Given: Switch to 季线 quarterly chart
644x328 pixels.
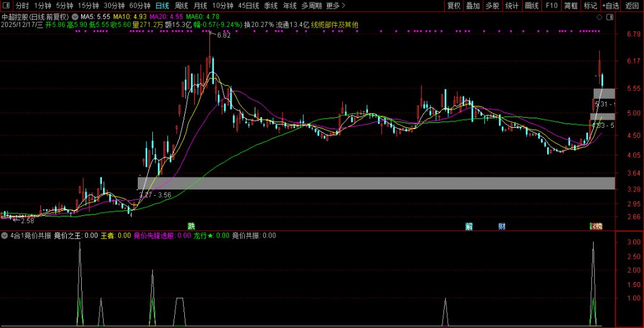Looking at the screenshot, I should pos(270,6).
